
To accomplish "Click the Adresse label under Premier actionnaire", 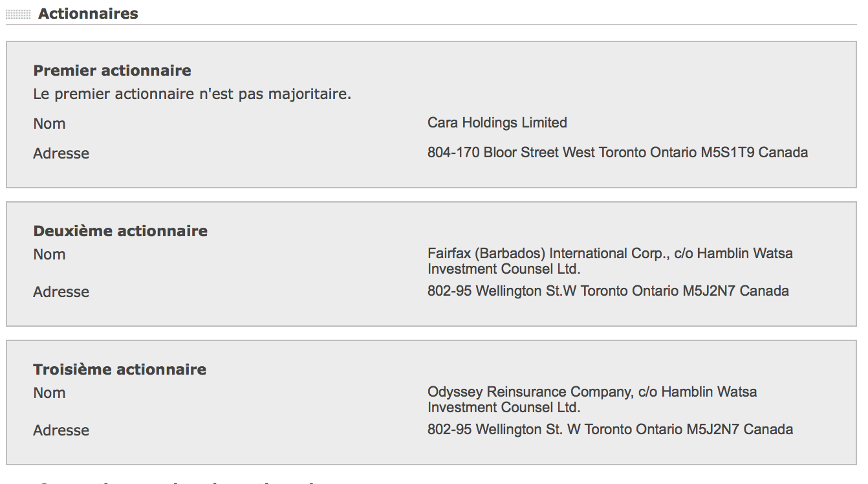I will pos(61,153).
